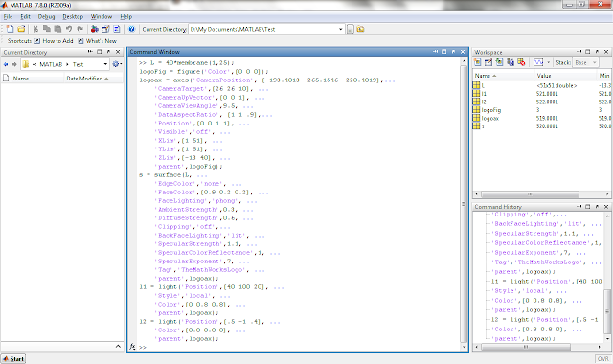Viewport: 613px width, 364px height.
Task: Open the GUIDE tool icon
Action: 105,29
